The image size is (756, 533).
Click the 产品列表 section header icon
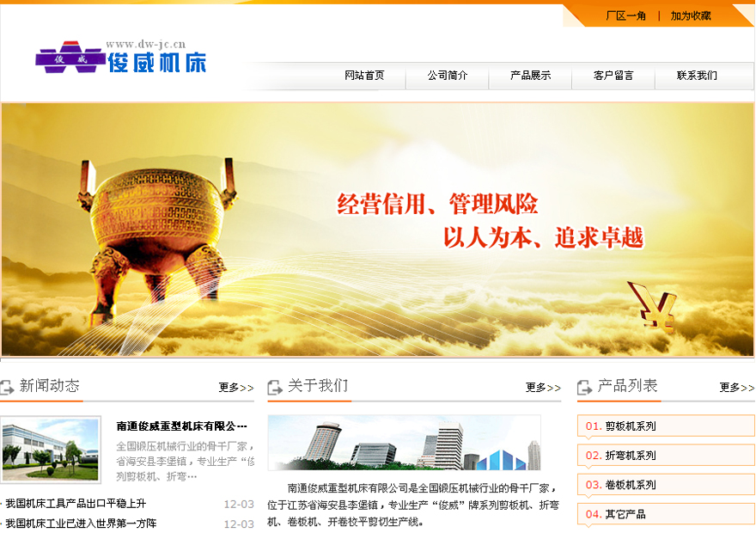(x=585, y=387)
